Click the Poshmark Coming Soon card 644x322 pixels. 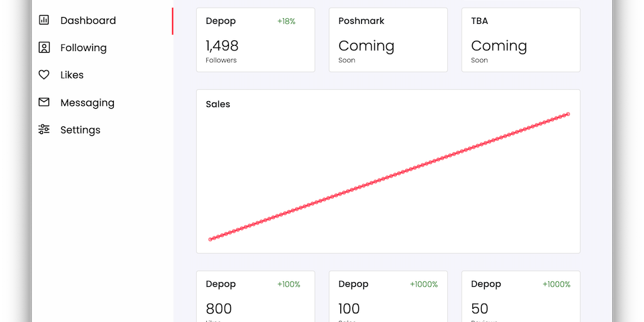point(388,40)
